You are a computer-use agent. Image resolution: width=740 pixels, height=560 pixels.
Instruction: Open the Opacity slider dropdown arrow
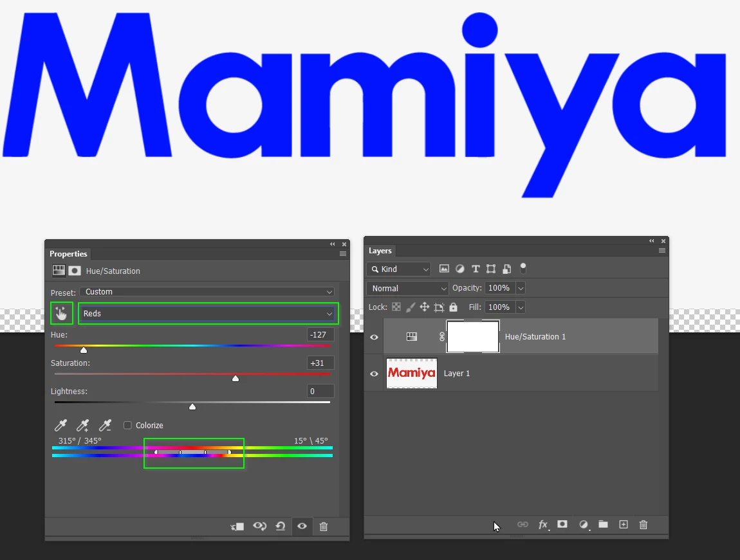(521, 288)
